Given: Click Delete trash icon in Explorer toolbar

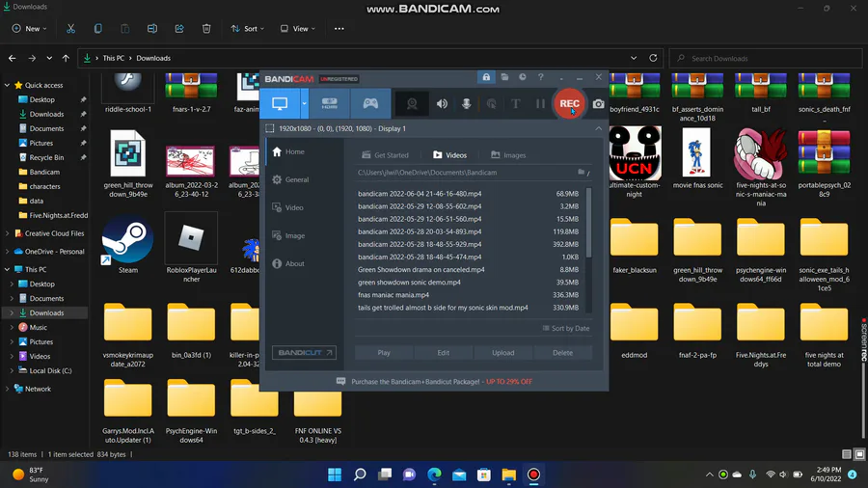Looking at the screenshot, I should point(206,29).
